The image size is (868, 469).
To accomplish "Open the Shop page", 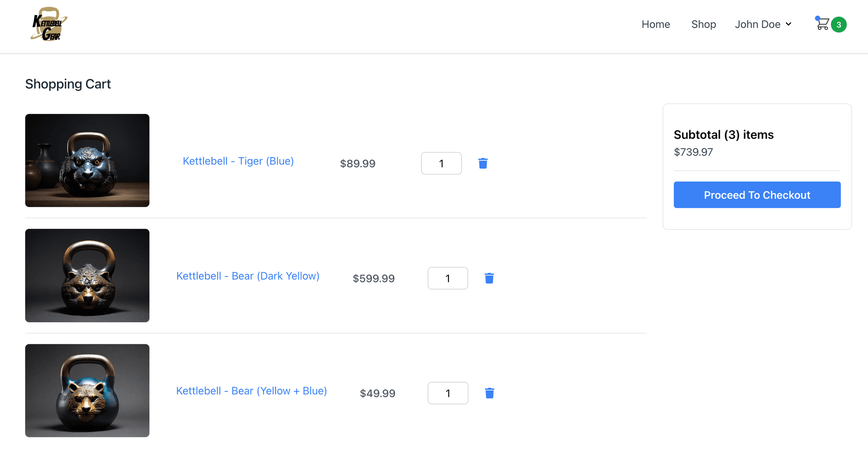I will click(x=703, y=24).
